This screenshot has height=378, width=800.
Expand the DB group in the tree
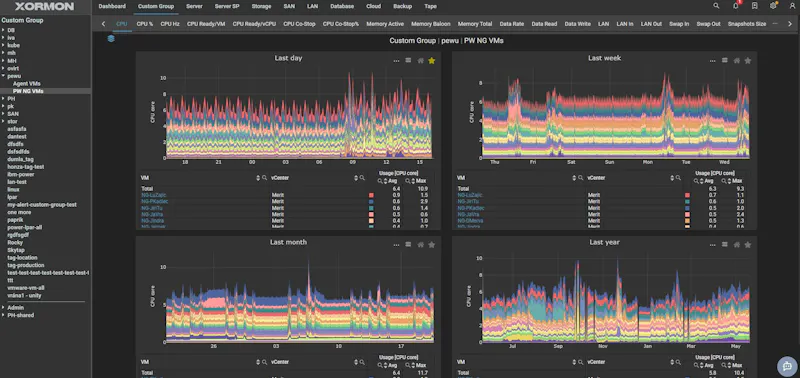click(3, 30)
